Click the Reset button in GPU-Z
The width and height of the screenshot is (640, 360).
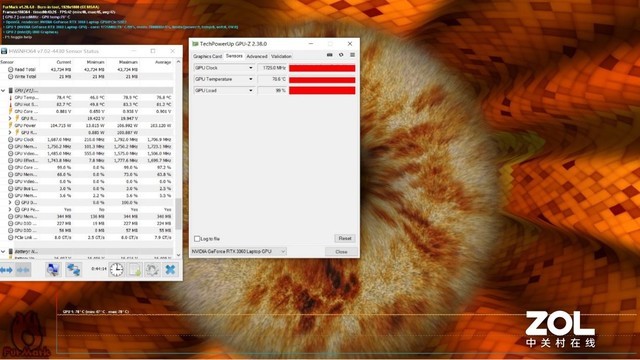pyautogui.click(x=345, y=238)
